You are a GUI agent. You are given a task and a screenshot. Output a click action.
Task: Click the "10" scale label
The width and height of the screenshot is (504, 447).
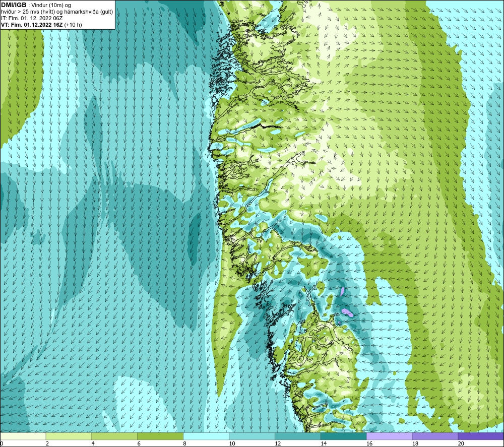tap(232, 444)
